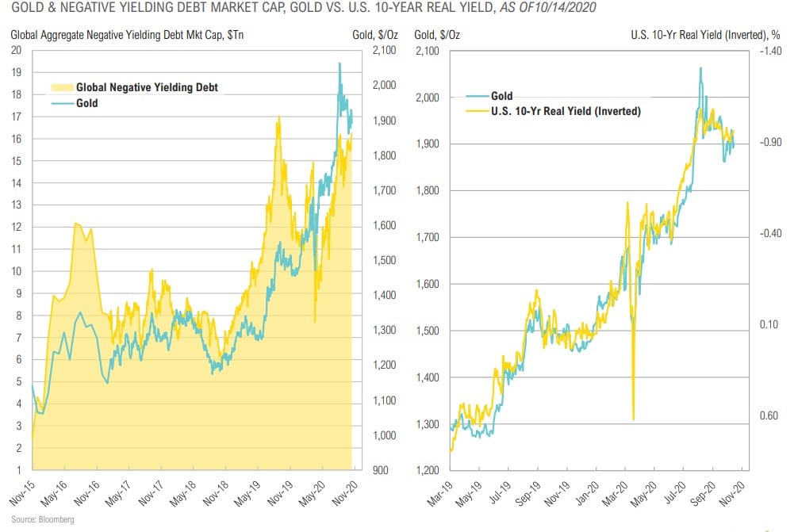Click the 'Sep-20' x-axis label

tap(704, 492)
